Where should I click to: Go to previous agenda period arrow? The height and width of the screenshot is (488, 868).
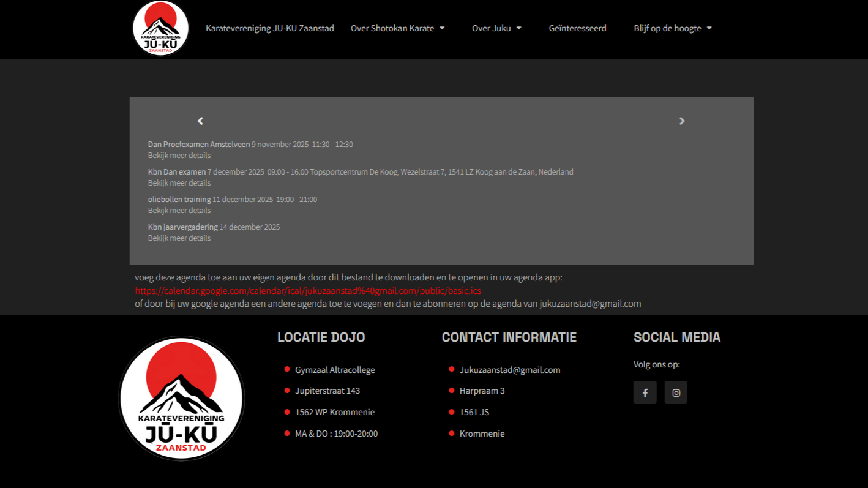click(200, 121)
